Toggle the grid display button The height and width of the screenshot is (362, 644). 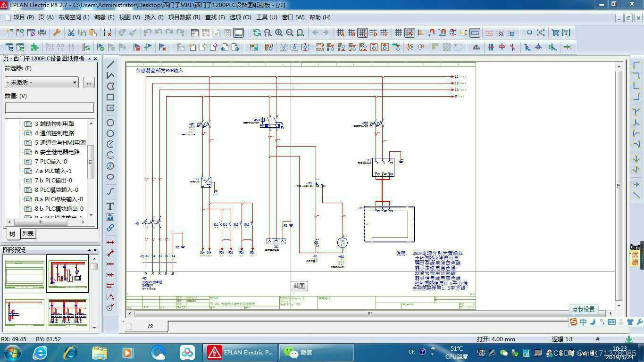(x=399, y=33)
